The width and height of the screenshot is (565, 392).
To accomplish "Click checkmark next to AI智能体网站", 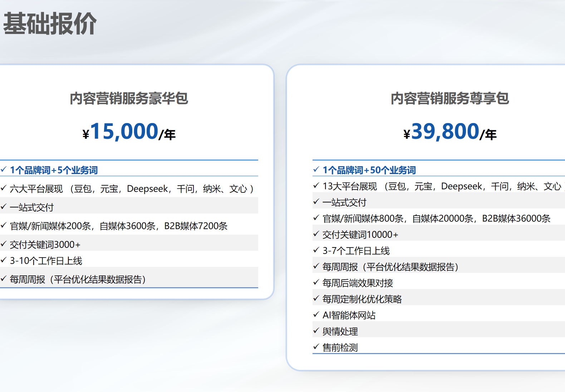I will pyautogui.click(x=316, y=314).
